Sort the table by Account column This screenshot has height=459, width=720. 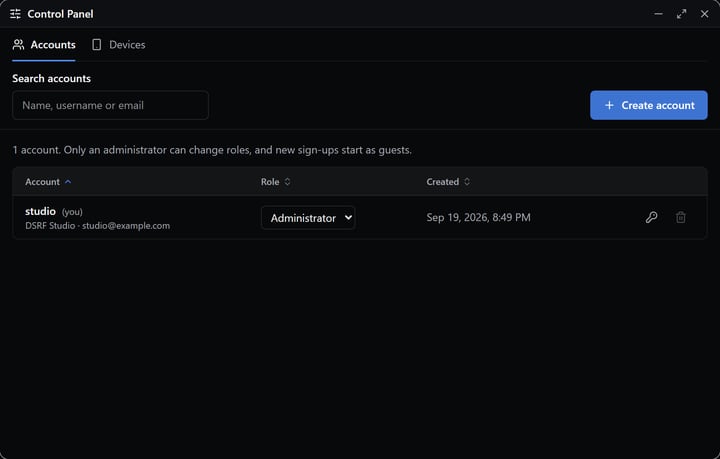48,182
